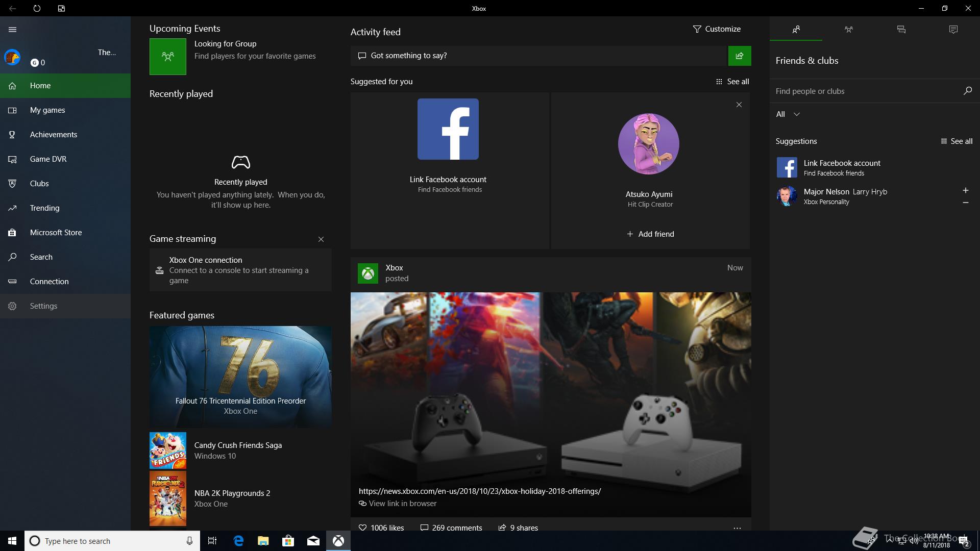The width and height of the screenshot is (980, 551).
Task: Open Customize activity feed filter
Action: [x=716, y=29]
